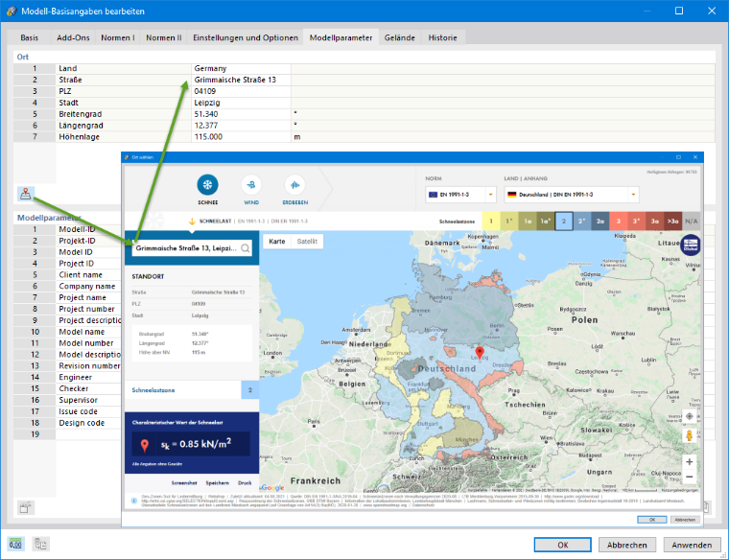Select the Modellparameter tab

click(341, 37)
